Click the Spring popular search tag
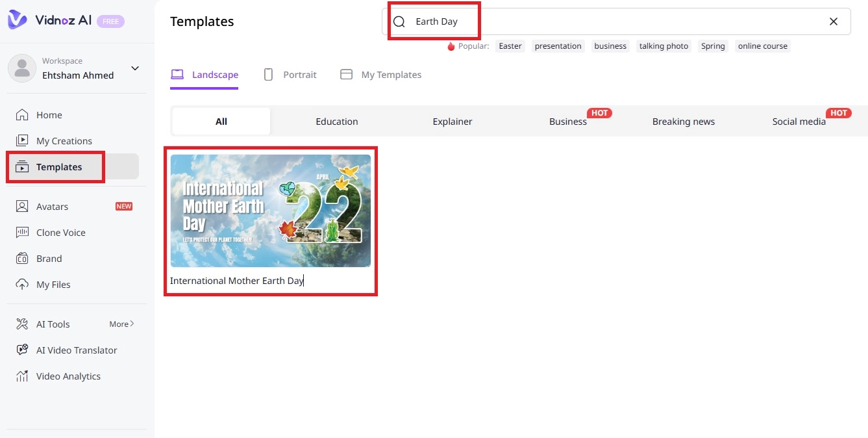868x438 pixels. (x=713, y=45)
